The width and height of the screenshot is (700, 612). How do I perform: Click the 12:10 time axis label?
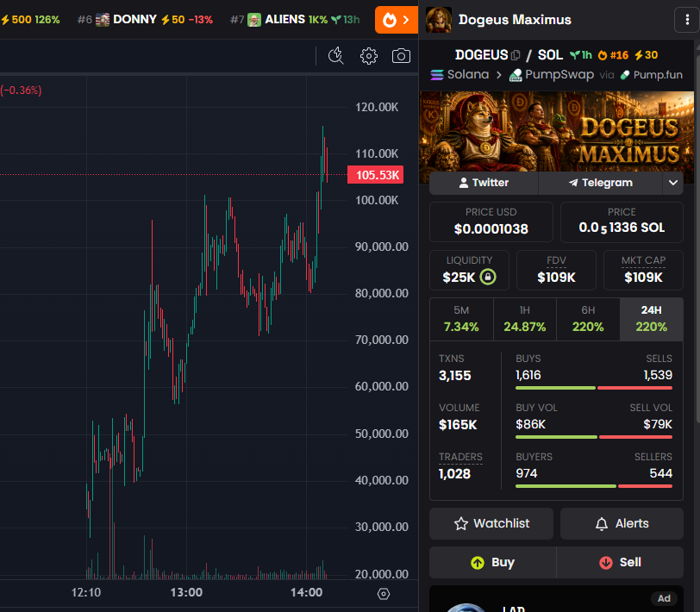tap(86, 593)
